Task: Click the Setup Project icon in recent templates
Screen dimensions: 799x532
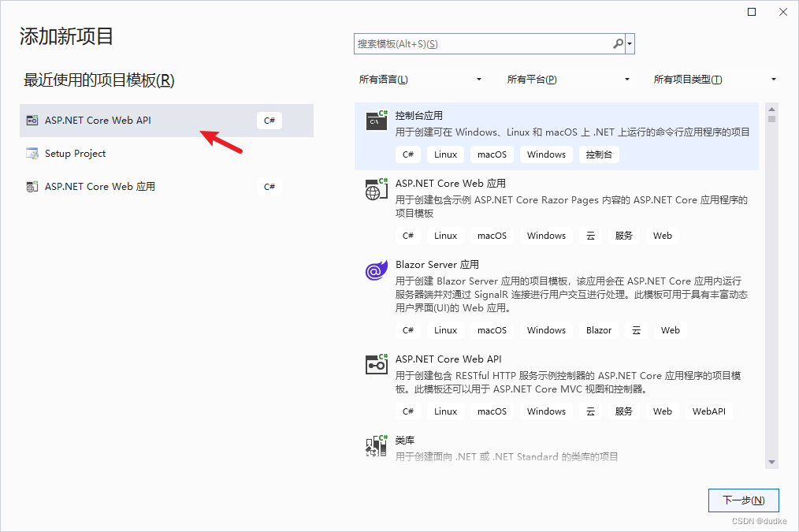Action: click(x=32, y=154)
